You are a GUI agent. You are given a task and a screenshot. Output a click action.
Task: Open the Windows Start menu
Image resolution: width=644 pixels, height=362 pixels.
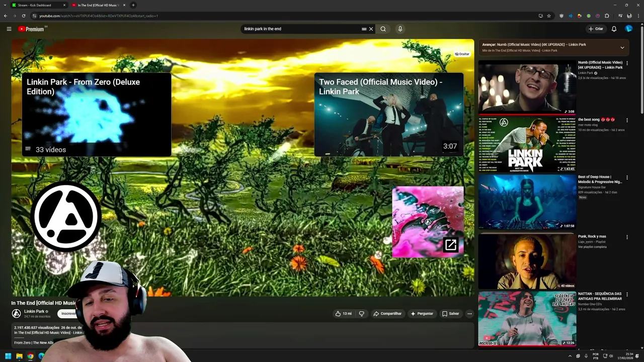point(8,356)
